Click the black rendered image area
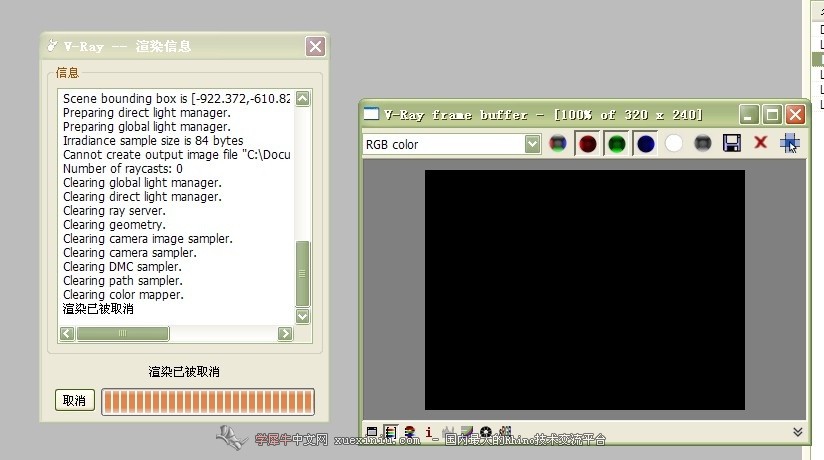 coord(584,290)
